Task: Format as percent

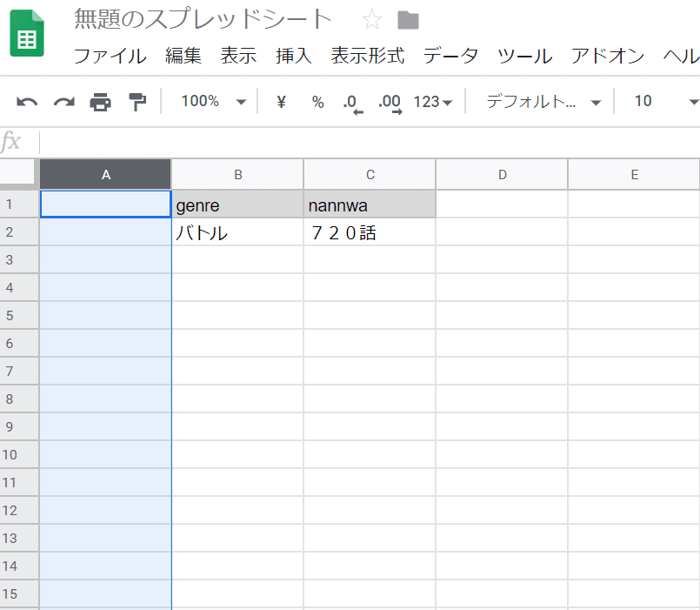Action: (318, 102)
